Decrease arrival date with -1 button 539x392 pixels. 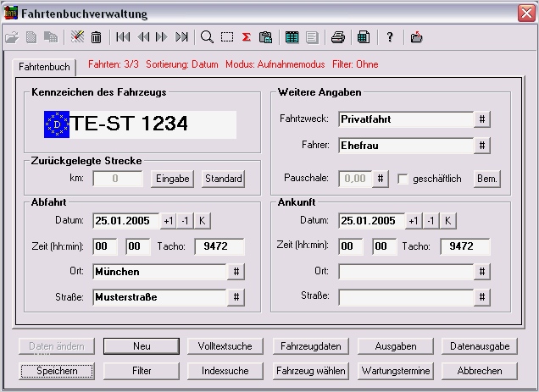pos(431,221)
